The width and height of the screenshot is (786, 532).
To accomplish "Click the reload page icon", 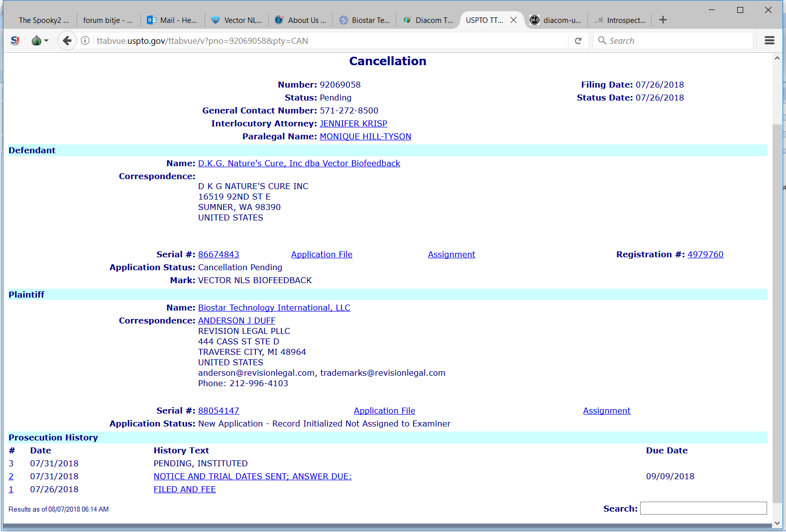I will [x=578, y=41].
